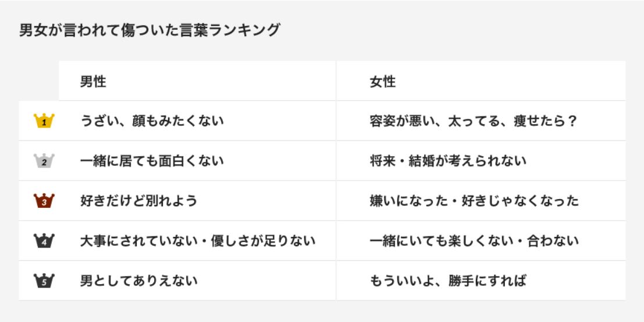The width and height of the screenshot is (644, 322).
Task: Click the black rank 4 crown icon
Action: [44, 241]
